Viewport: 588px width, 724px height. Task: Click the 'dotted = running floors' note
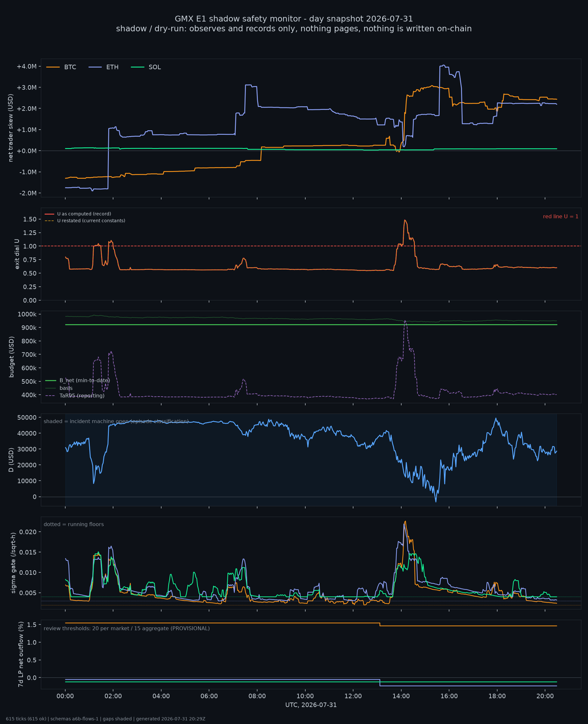coord(74,525)
